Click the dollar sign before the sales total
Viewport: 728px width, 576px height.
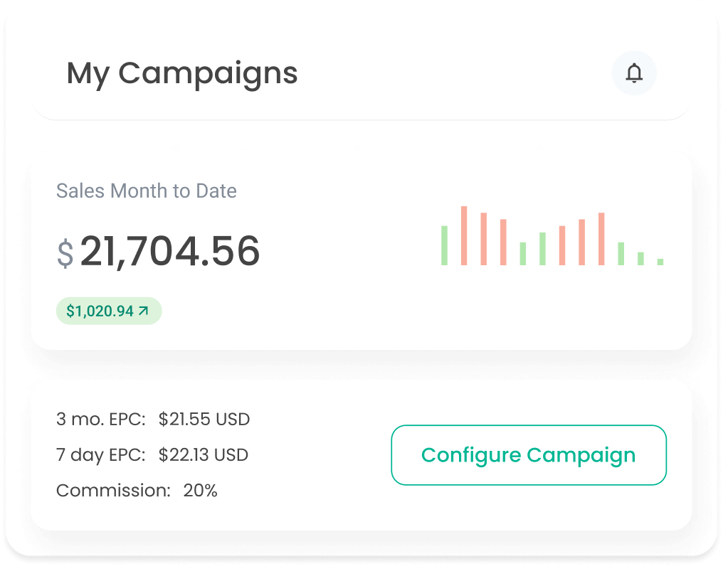[65, 254]
